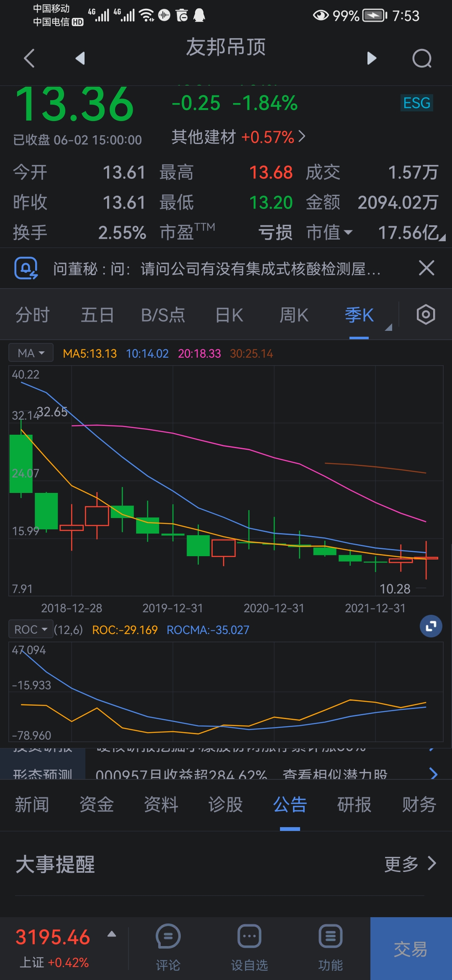Close the 问董秘 banner
This screenshot has height=980, width=452.
(426, 268)
